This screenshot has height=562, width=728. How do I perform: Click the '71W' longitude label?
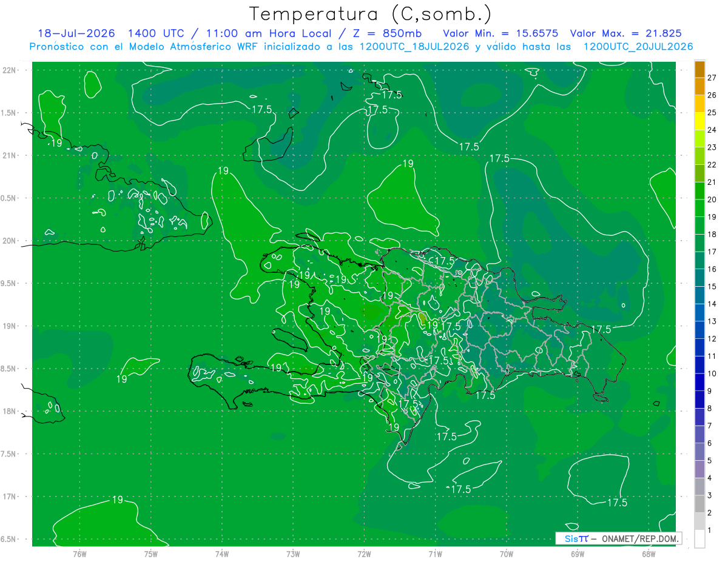435,554
